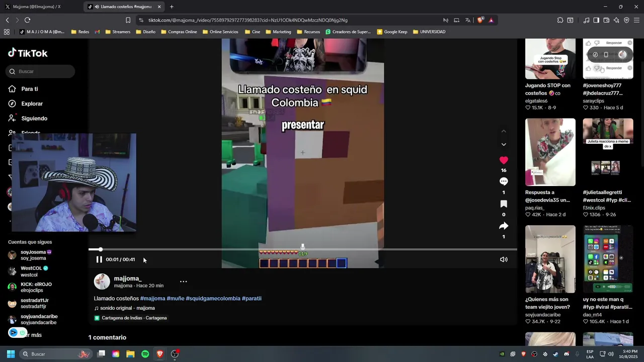This screenshot has width=644, height=362.
Task: Open the #muñe hashtag
Action: pyautogui.click(x=176, y=298)
